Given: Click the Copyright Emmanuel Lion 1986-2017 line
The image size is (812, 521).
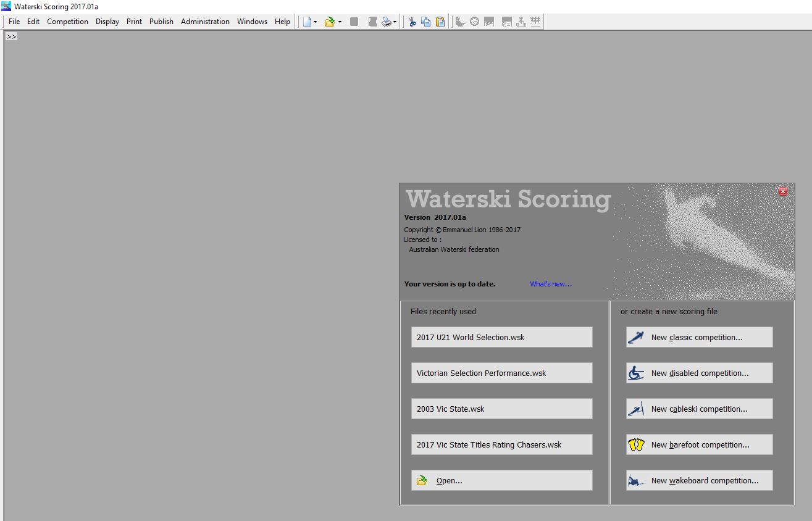Looking at the screenshot, I should [462, 230].
